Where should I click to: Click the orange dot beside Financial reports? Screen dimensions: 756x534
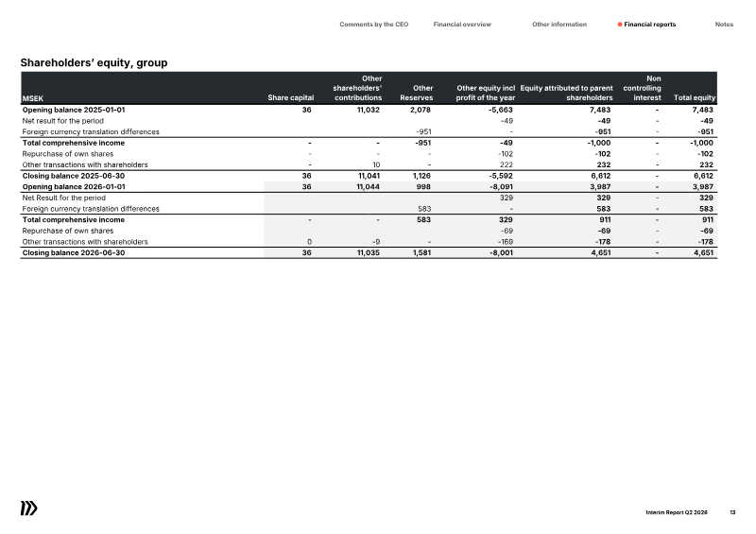pos(620,25)
